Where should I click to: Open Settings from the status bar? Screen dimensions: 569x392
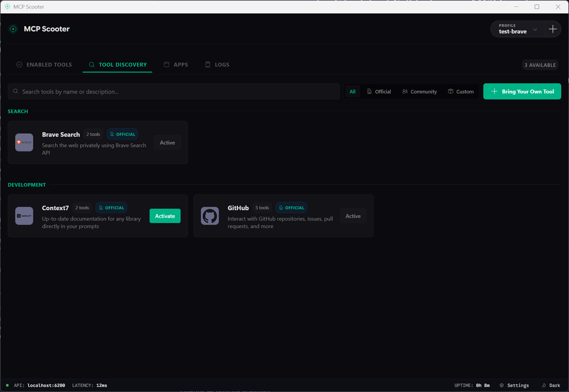coord(514,385)
